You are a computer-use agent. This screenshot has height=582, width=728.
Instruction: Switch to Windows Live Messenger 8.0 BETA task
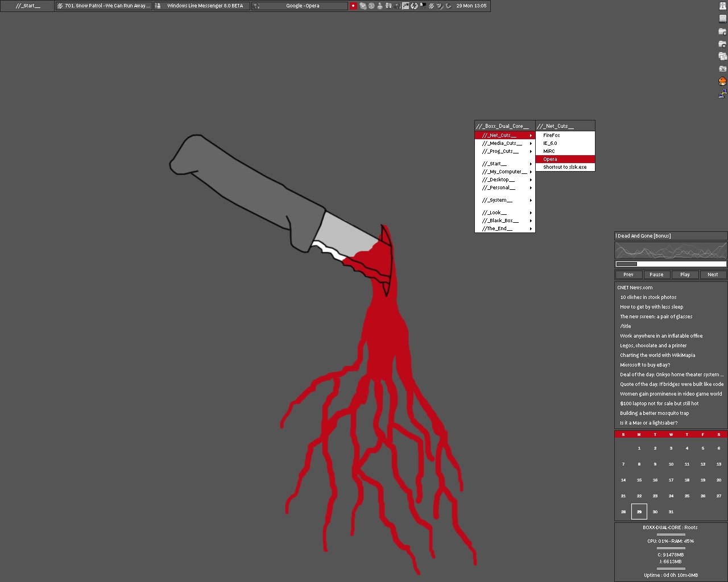(202, 6)
